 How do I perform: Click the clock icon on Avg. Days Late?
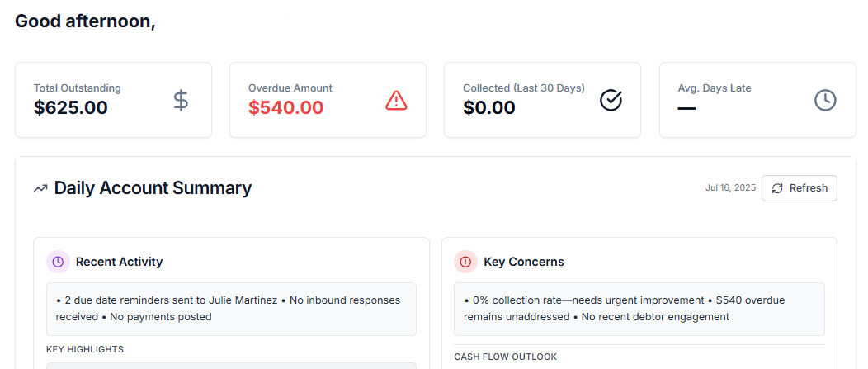point(825,101)
